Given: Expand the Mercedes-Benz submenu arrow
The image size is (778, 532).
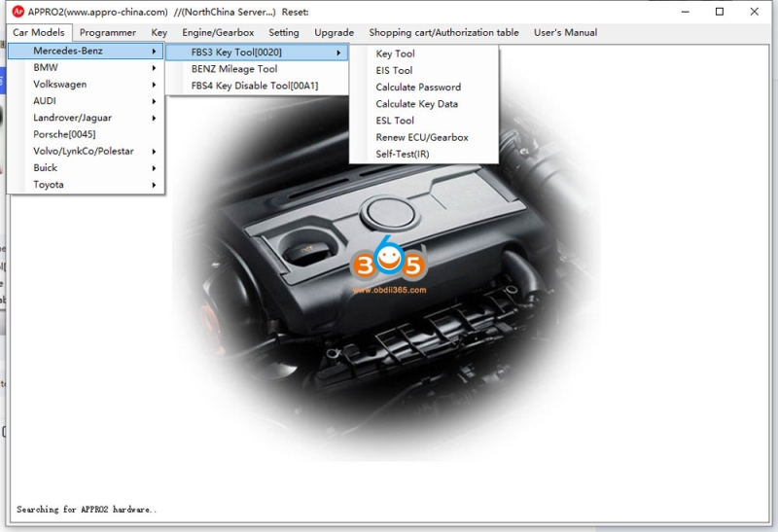Looking at the screenshot, I should coord(155,52).
